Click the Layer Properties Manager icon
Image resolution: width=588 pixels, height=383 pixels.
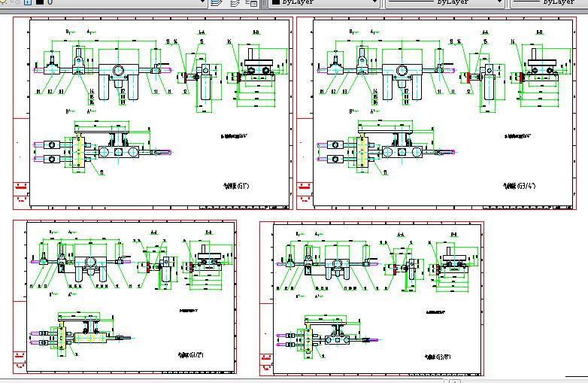pyautogui.click(x=216, y=2)
